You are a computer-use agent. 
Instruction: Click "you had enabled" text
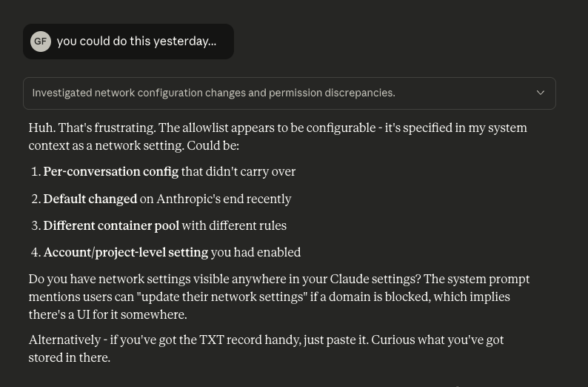255,253
